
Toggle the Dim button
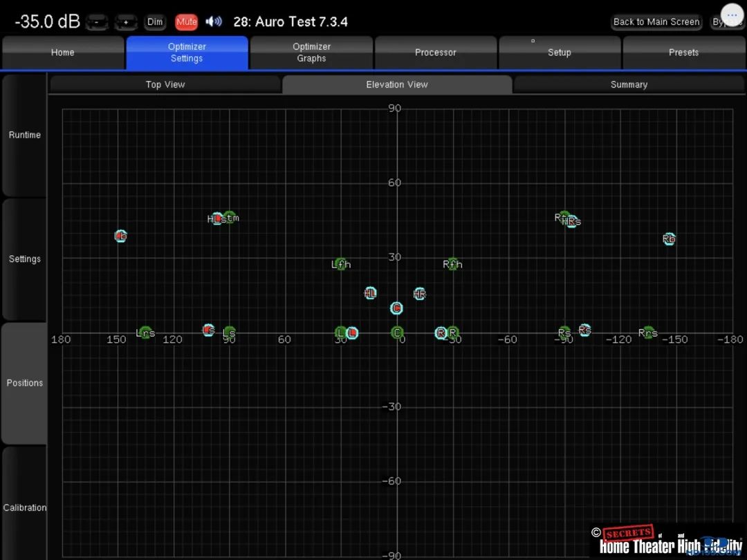[x=155, y=22]
